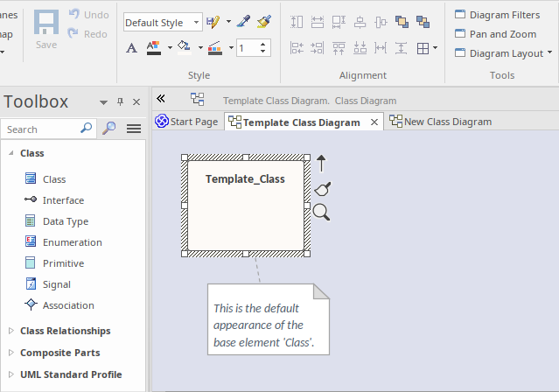Select the Enumeration toolbox item

pyautogui.click(x=72, y=242)
